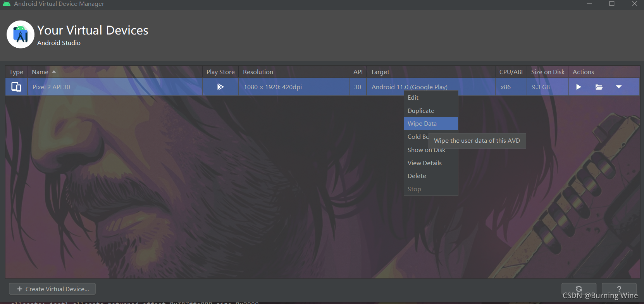Click Create Virtual Device button
Screen dimensions: 644x304
(52, 289)
